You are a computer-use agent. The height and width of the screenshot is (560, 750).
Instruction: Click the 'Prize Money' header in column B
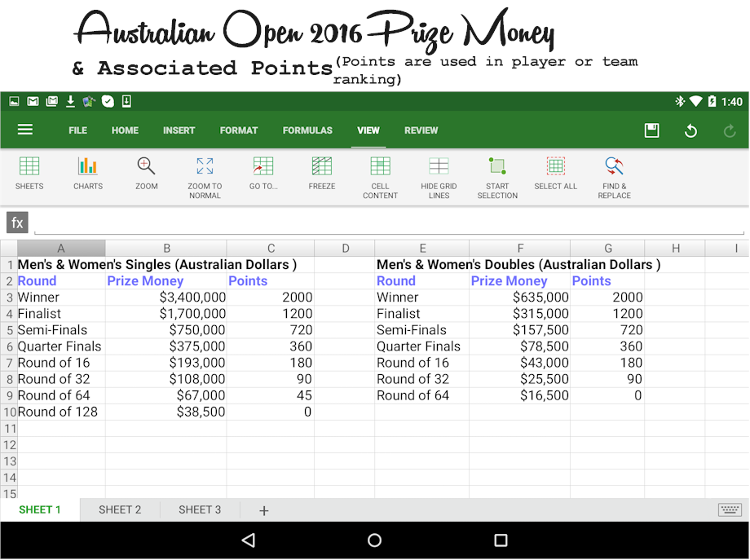tap(166, 281)
